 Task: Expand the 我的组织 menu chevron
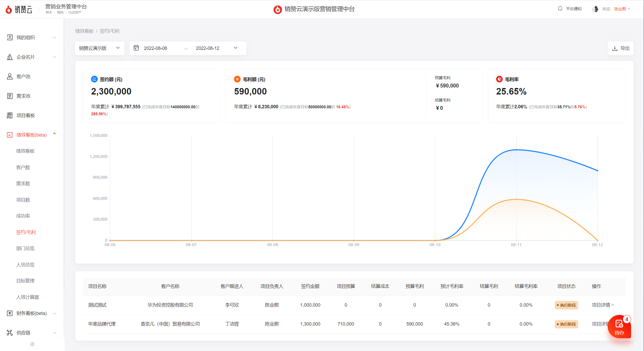click(x=54, y=37)
